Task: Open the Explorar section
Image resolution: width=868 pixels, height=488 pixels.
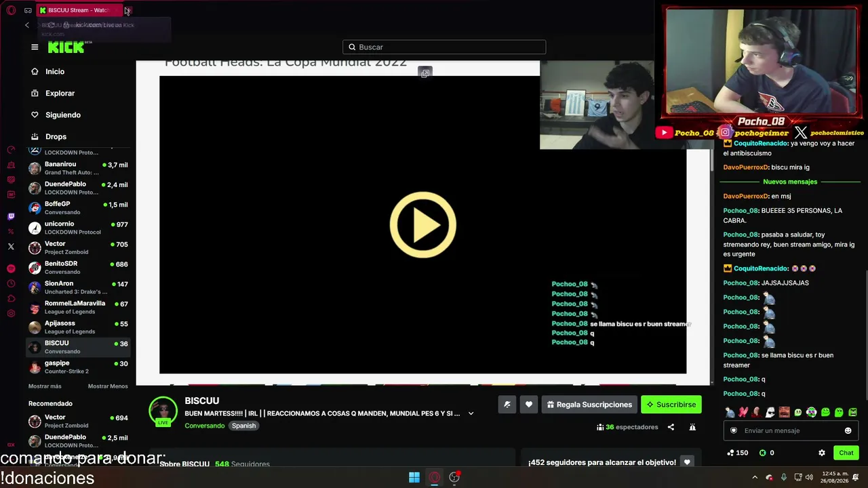Action: [53, 93]
